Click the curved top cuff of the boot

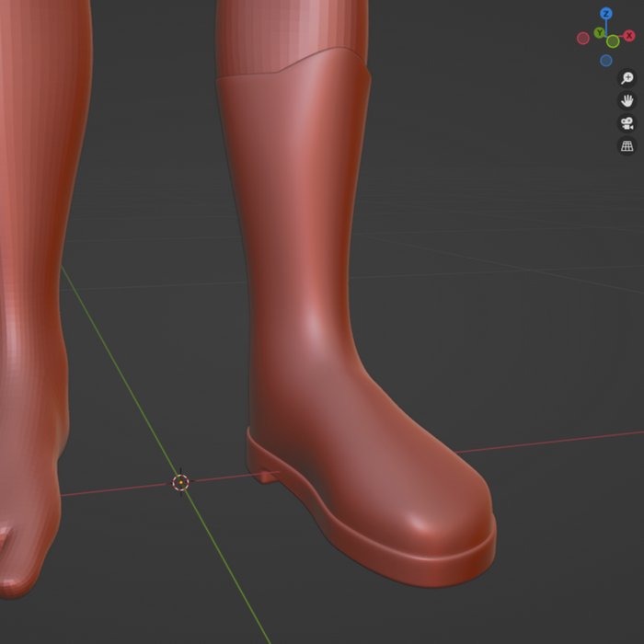point(294,74)
